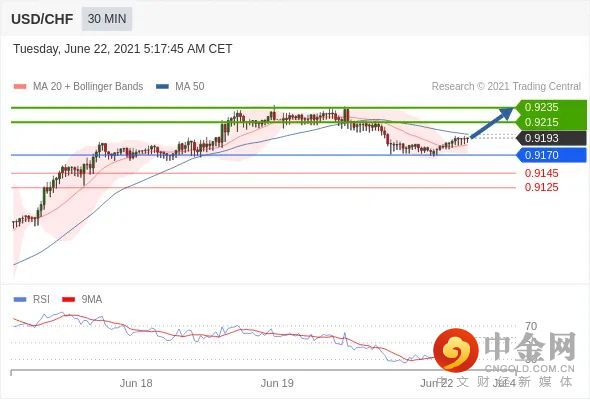Click the 30 MIN timeframe button
Screen dimensions: 590x400
[107, 18]
